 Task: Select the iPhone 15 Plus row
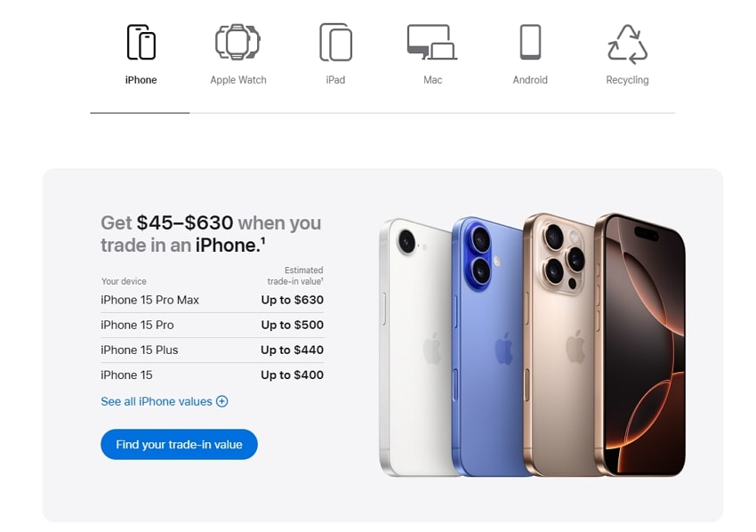(x=213, y=351)
